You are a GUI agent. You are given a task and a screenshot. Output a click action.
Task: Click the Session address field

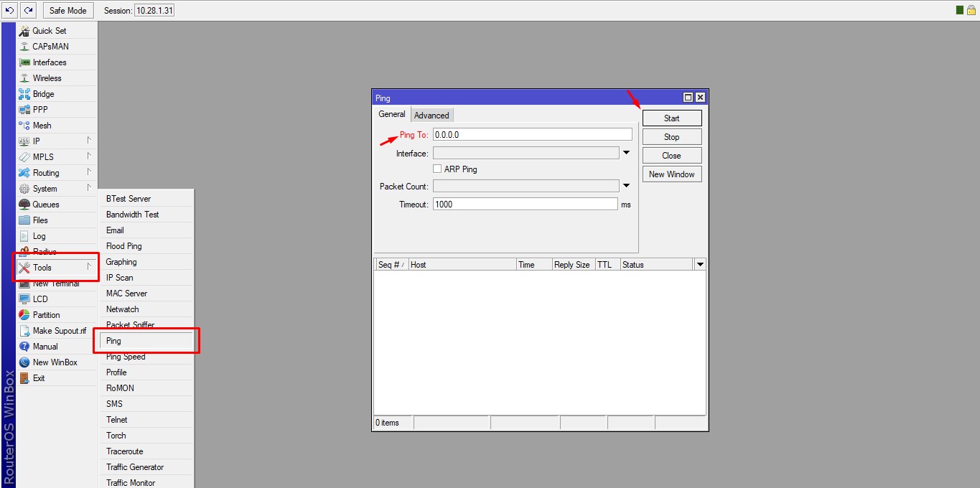(154, 11)
